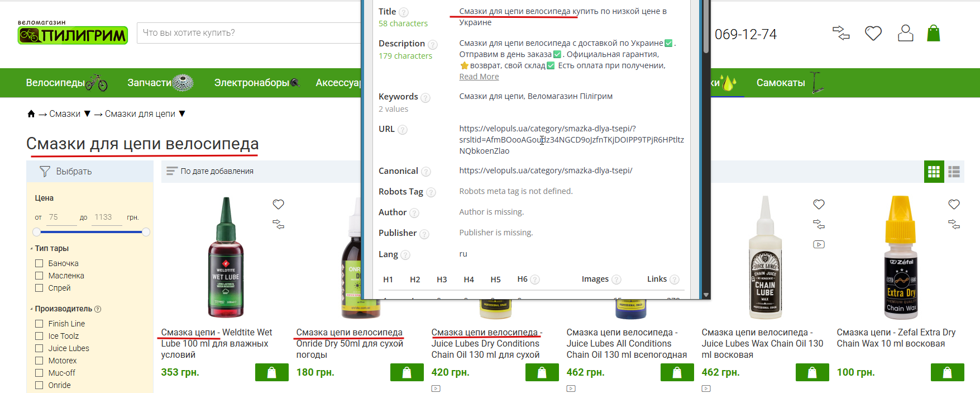Screen dimensions: 980x393
Task: Click the Смазки breadcrumb link
Action: (65, 114)
